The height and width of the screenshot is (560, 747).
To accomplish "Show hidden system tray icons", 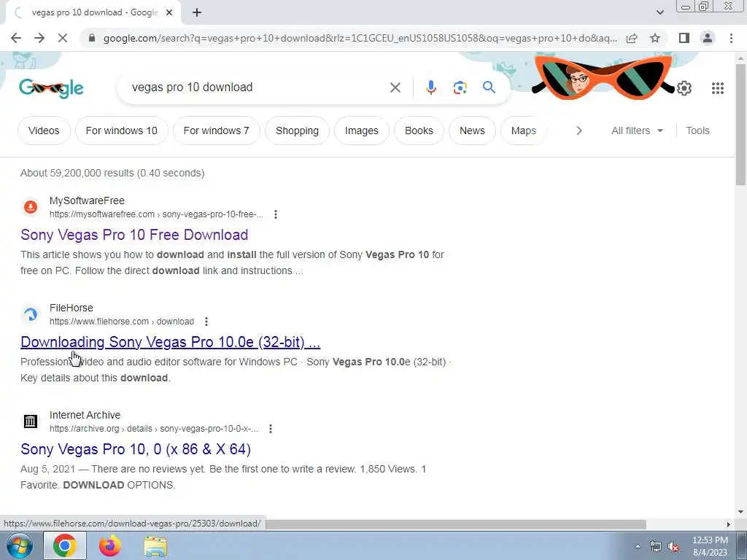I will [x=638, y=546].
